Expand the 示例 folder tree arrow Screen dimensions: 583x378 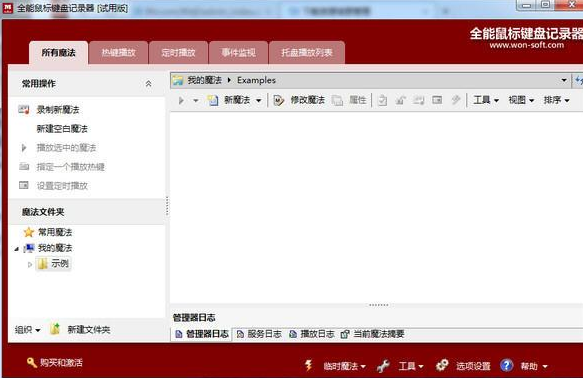[30, 264]
